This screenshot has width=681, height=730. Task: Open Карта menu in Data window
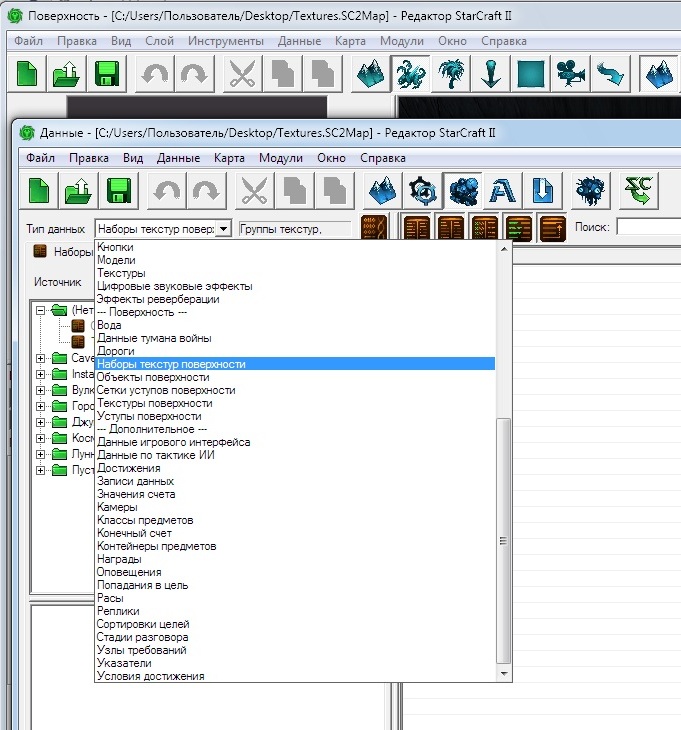point(229,158)
